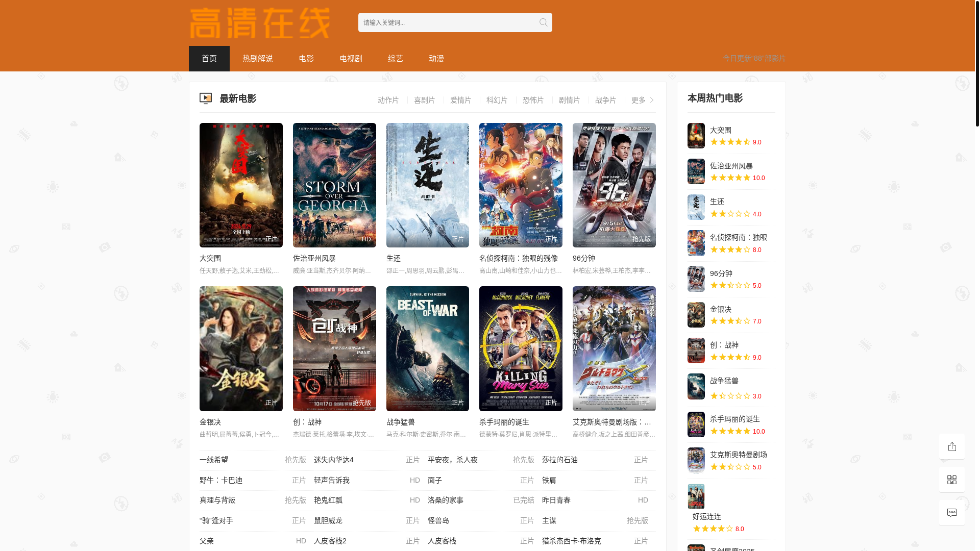
Task: Open the 大突围 movie poster
Action: pyautogui.click(x=241, y=185)
